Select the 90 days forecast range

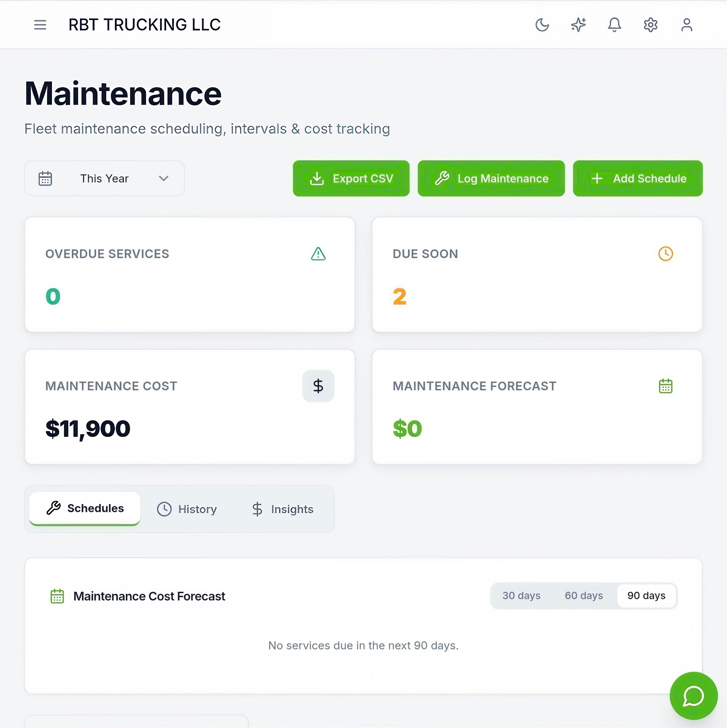pyautogui.click(x=646, y=595)
